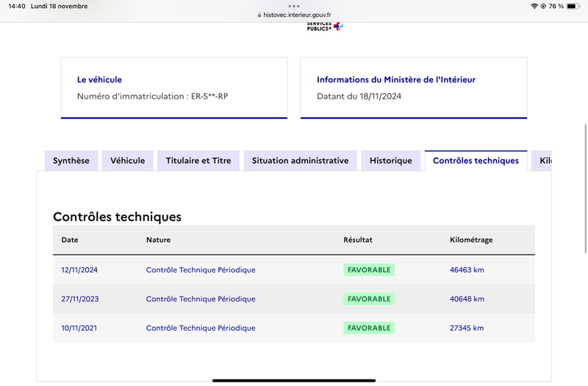Screen dimensions: 588x386
Task: Click Contrôle Technique Périodique in the 27/11/2023 row
Action: (x=201, y=299)
